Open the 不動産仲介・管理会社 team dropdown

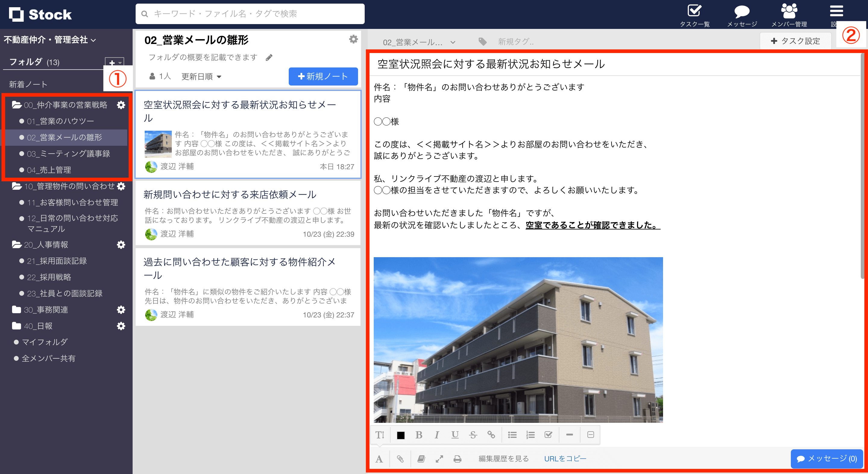tap(50, 40)
